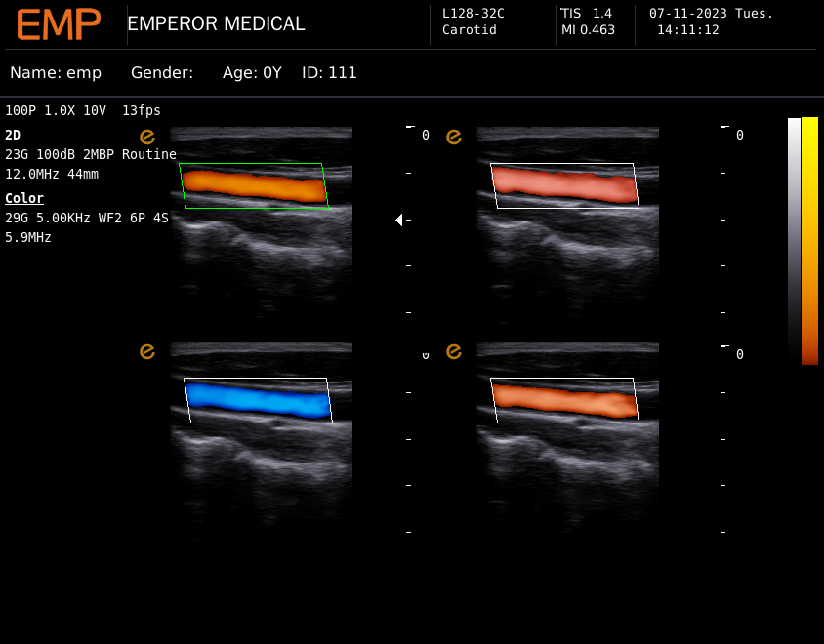Click the grayscale map bar
Screen dimensions: 824x644
[x=794, y=234]
